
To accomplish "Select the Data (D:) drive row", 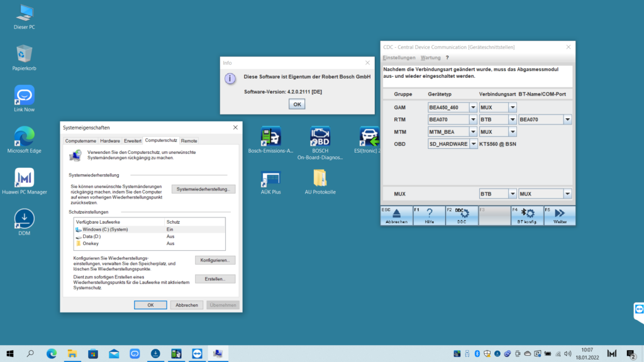I will pos(150,236).
